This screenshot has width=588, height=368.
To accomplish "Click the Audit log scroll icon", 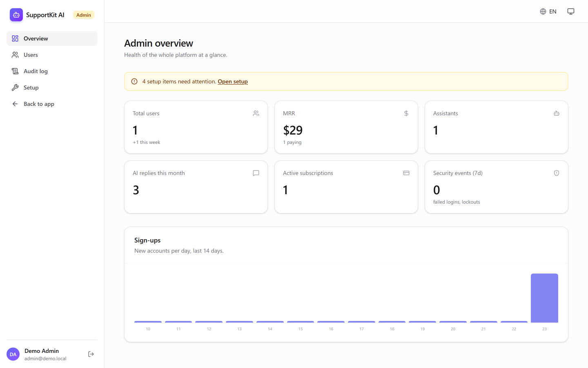I will click(15, 71).
